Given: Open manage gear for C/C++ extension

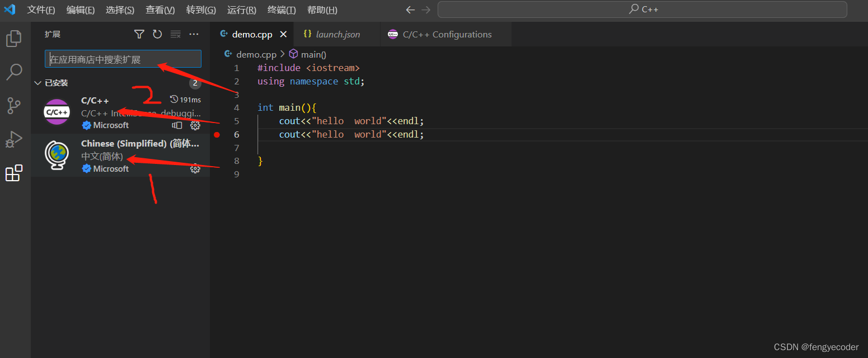Looking at the screenshot, I should [195, 125].
